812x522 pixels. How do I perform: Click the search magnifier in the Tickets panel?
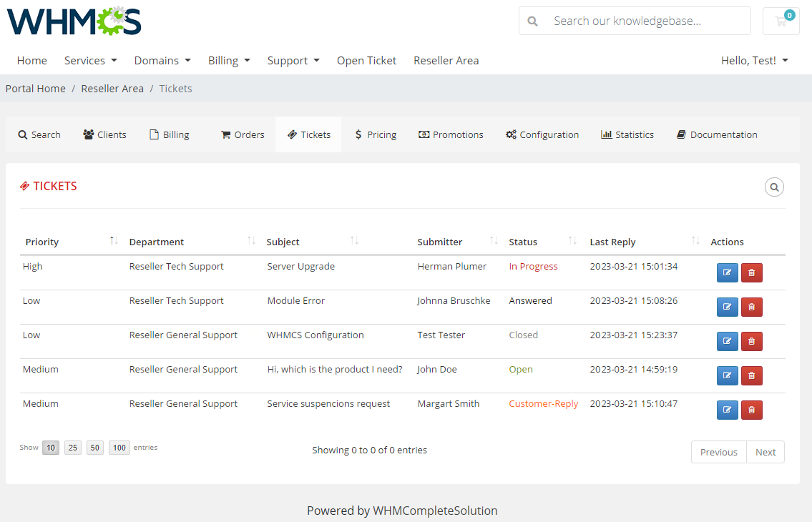[x=774, y=187]
